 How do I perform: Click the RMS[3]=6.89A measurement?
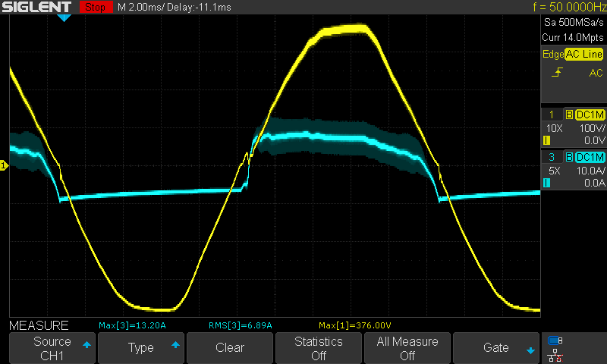[x=241, y=325]
